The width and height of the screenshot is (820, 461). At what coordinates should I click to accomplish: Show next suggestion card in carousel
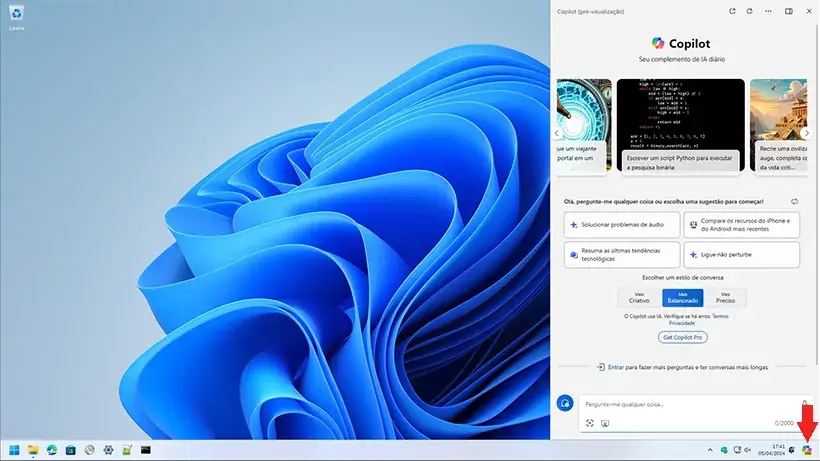[806, 133]
